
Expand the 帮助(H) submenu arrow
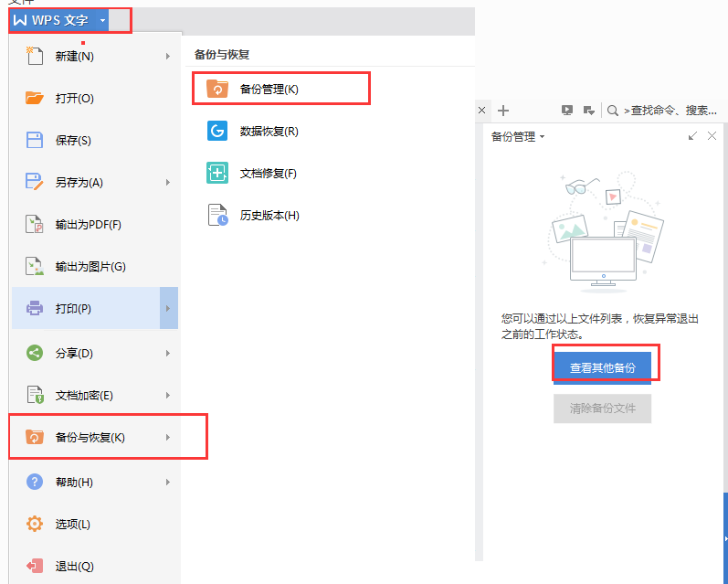click(x=167, y=483)
